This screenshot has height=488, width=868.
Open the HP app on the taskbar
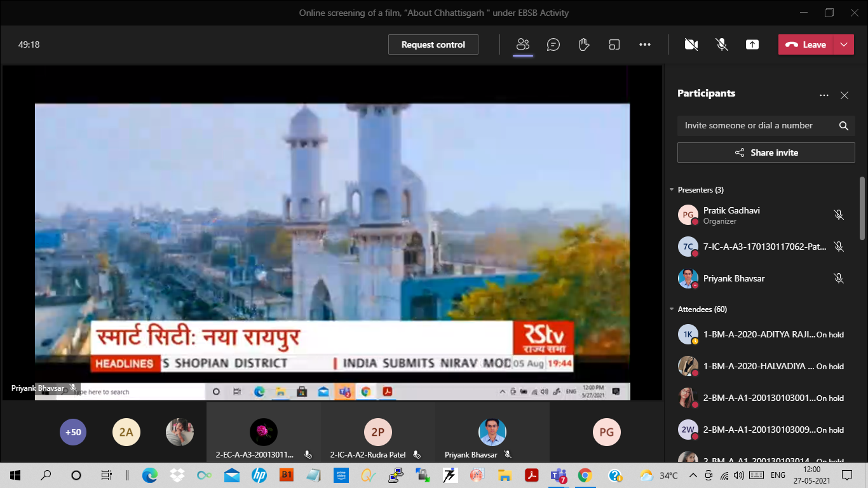tap(259, 475)
